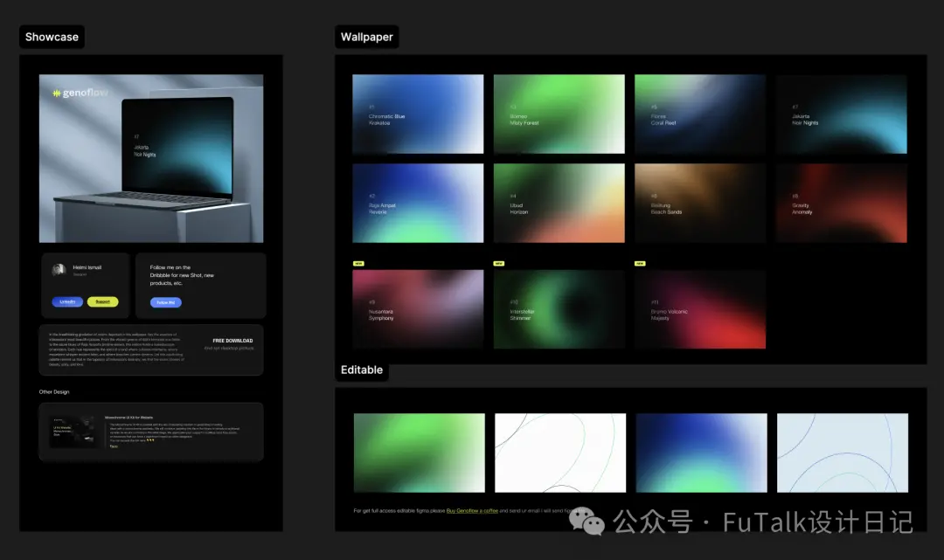Select the Wallpaper section label

pyautogui.click(x=366, y=37)
